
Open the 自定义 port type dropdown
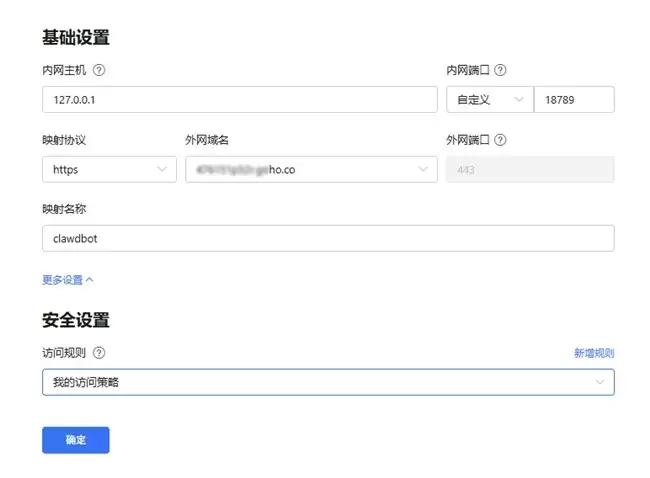point(489,99)
